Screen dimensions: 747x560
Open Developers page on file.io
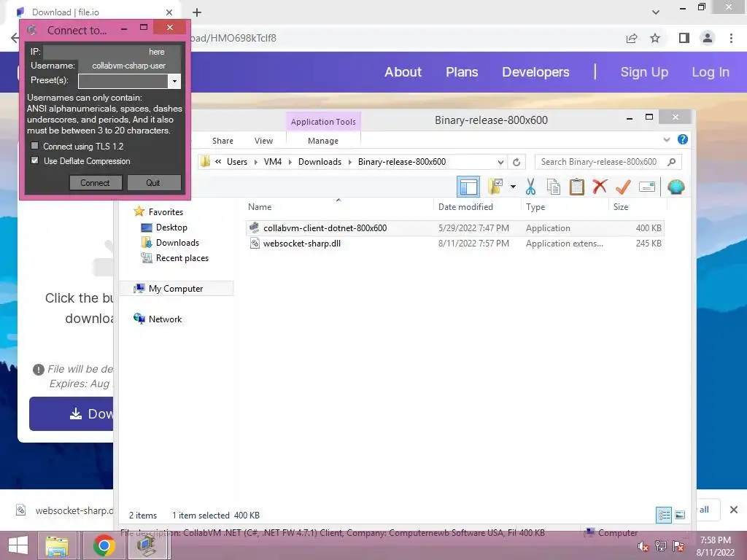535,72
